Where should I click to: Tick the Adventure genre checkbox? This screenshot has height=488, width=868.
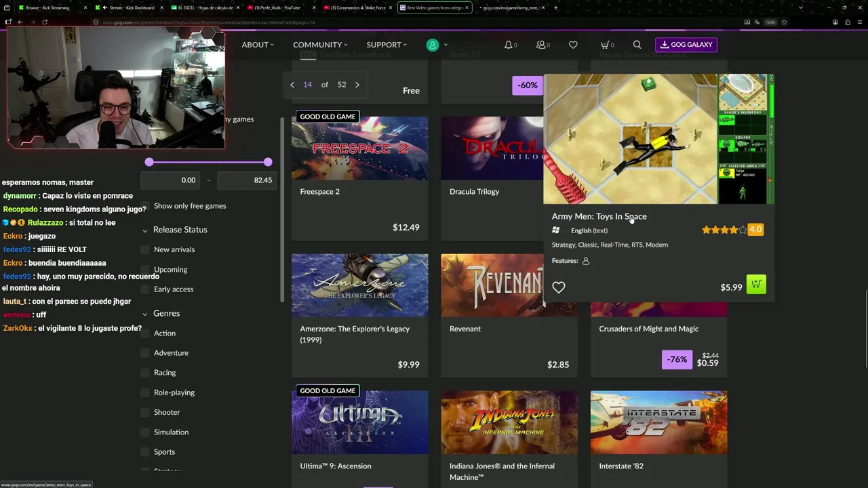tap(145, 353)
